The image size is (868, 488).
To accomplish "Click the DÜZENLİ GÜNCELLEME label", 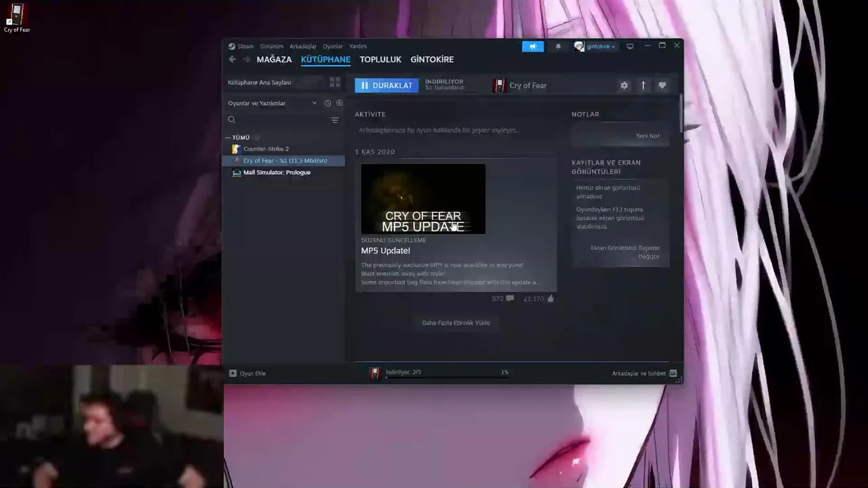I will pyautogui.click(x=393, y=240).
